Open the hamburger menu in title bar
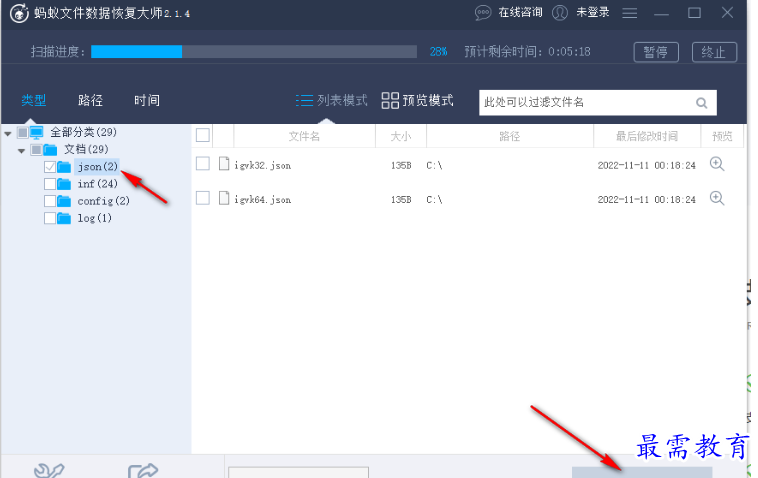 (x=629, y=13)
